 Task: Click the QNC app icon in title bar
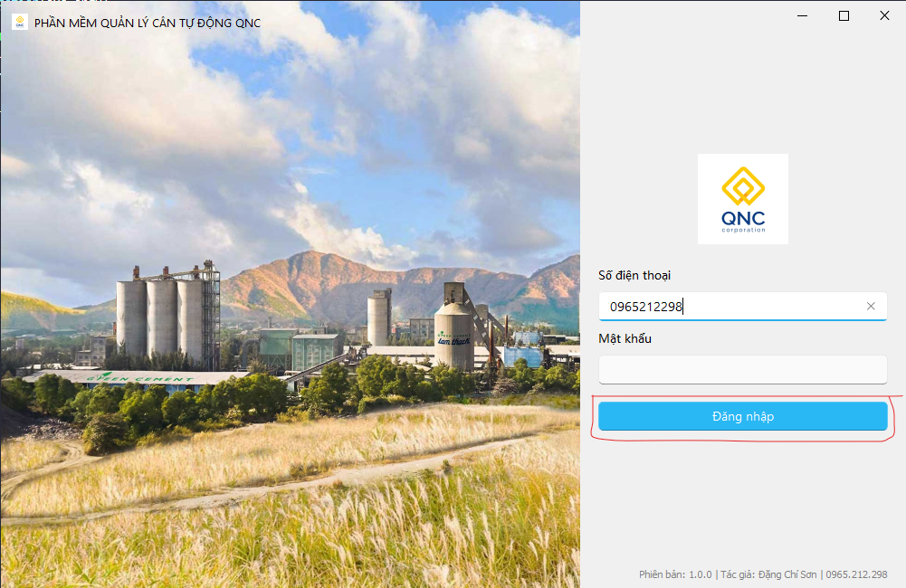pos(20,22)
